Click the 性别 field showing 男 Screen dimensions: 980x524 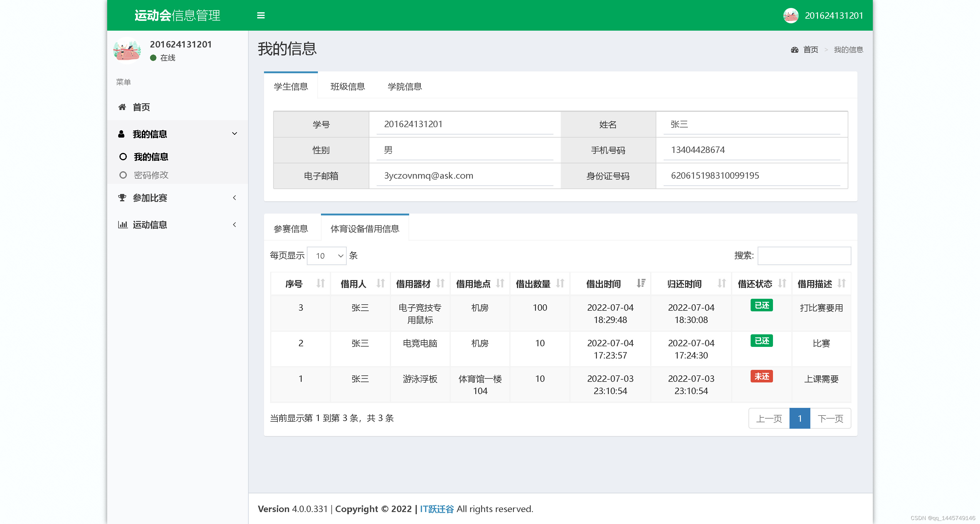coord(465,150)
